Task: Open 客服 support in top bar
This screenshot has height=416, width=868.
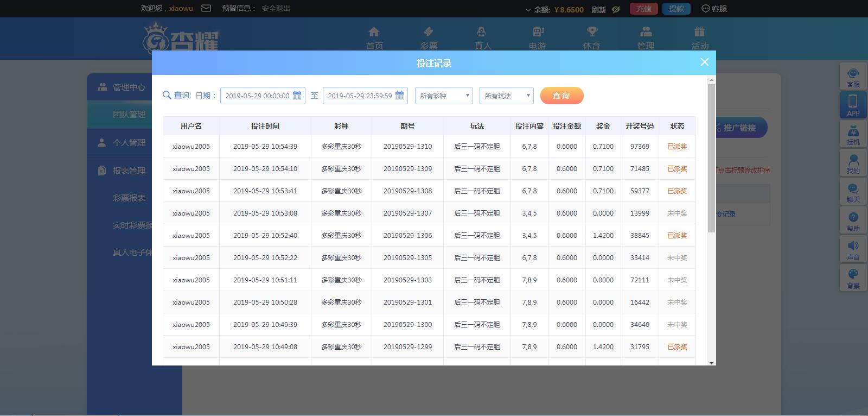Action: 714,9
